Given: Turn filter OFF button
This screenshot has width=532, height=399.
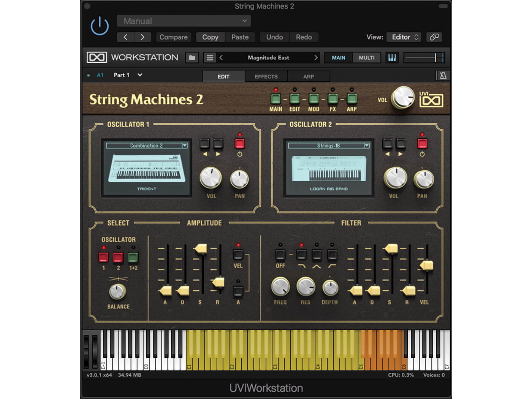Looking at the screenshot, I should pos(280,254).
